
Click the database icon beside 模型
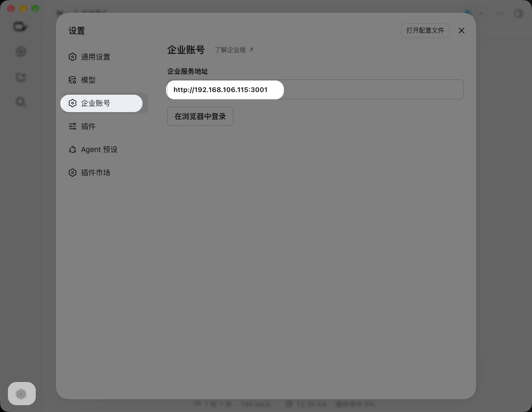coord(73,80)
